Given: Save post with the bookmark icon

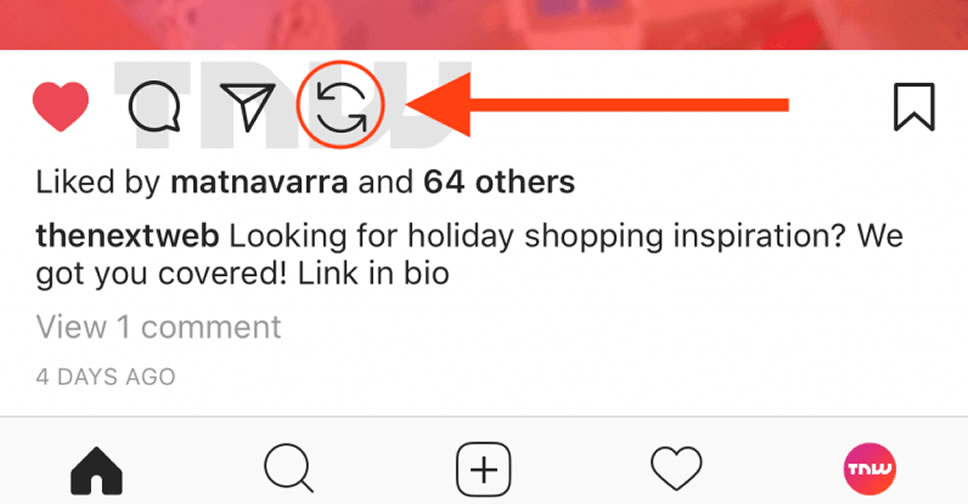Looking at the screenshot, I should pos(914,106).
